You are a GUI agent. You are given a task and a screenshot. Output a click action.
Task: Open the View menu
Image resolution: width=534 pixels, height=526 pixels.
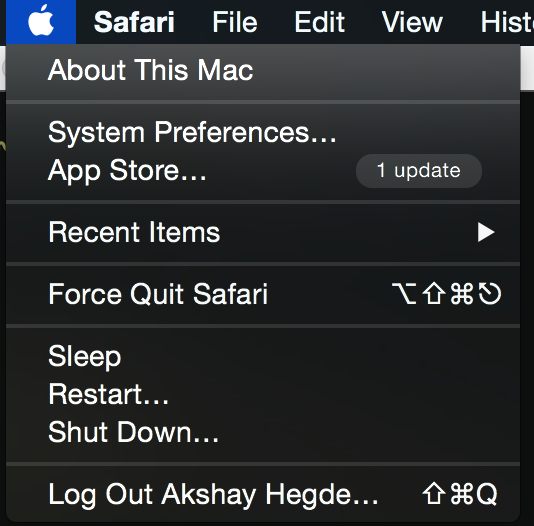point(412,22)
